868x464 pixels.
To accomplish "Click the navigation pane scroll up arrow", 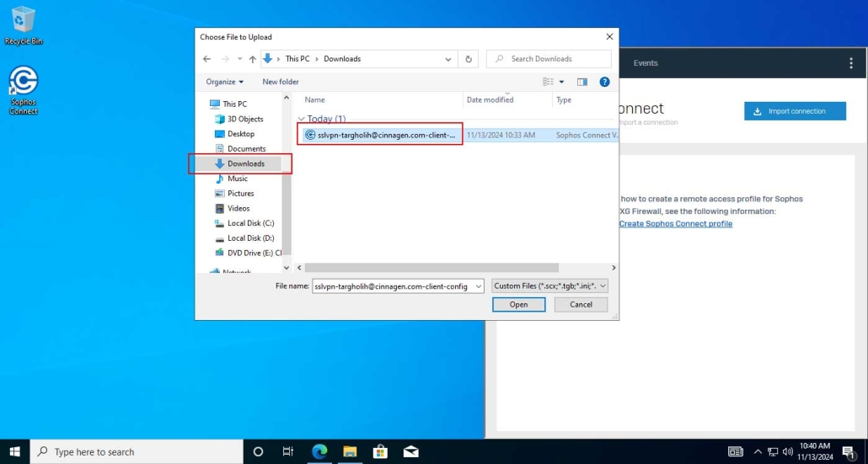I will tap(287, 98).
